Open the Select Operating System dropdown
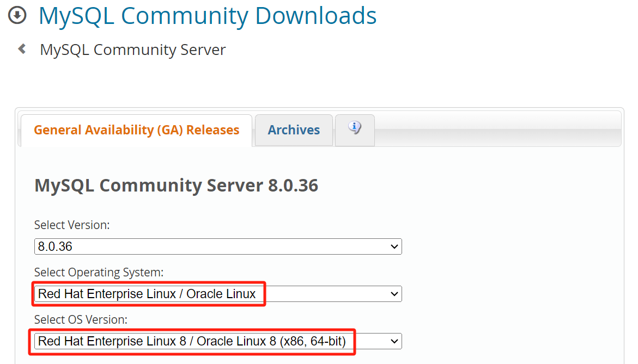This screenshot has height=364, width=638. click(218, 294)
